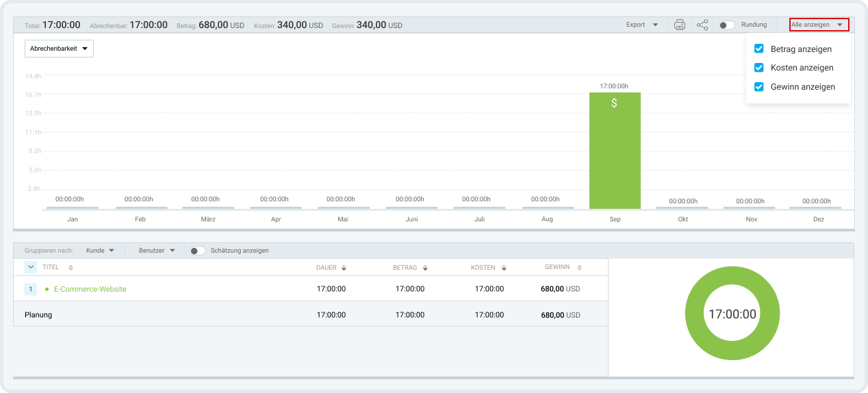Uncheck Betrag anzeigen checkbox
The height and width of the screenshot is (393, 868).
tap(758, 49)
